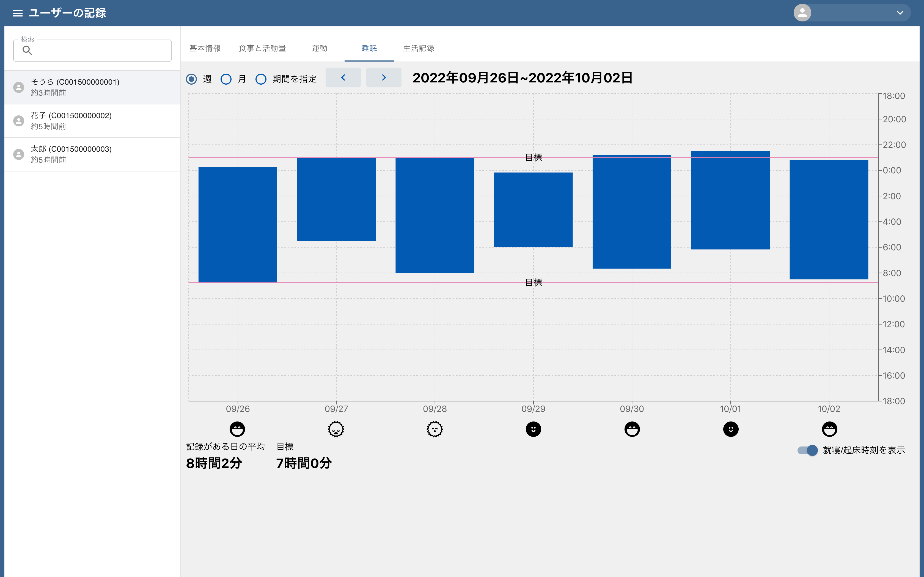Expand the account dropdown chevron
The width and height of the screenshot is (924, 577).
click(900, 13)
